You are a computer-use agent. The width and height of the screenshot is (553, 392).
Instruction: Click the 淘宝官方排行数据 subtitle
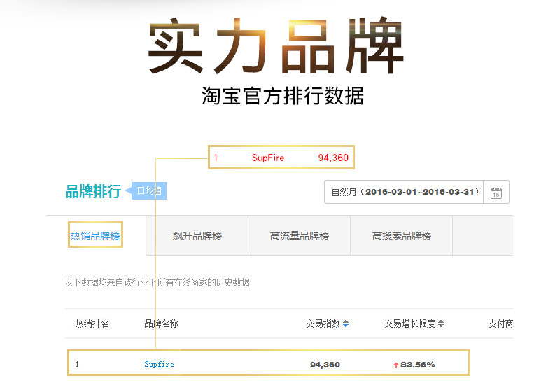[283, 96]
